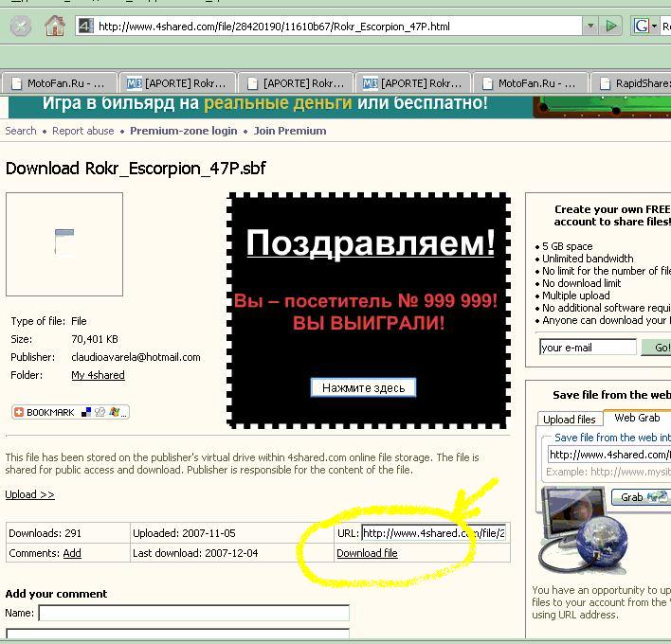Click the Download Rokr_Escorpion_47P.sbf heading
This screenshot has width=671, height=644.
click(136, 169)
